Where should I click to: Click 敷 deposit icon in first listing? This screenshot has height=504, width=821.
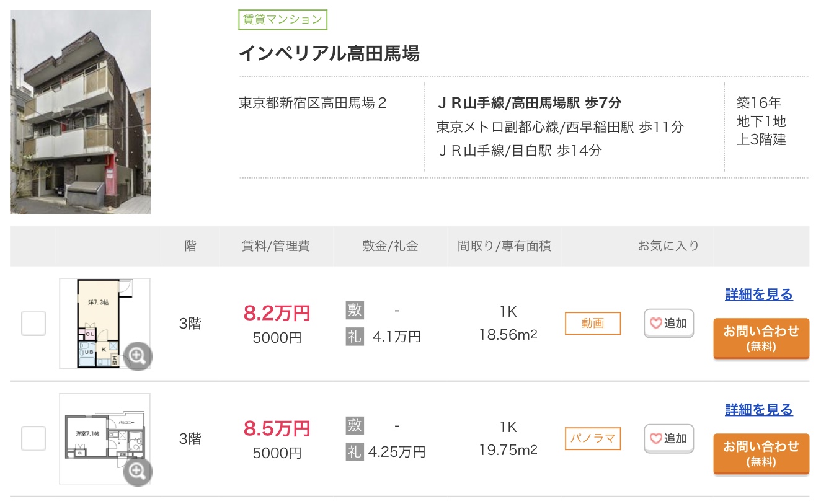355,310
